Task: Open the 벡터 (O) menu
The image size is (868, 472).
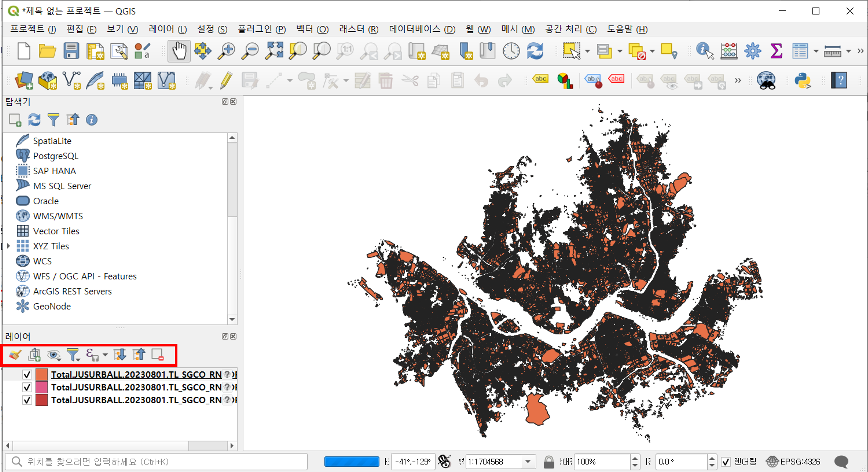Action: click(312, 29)
